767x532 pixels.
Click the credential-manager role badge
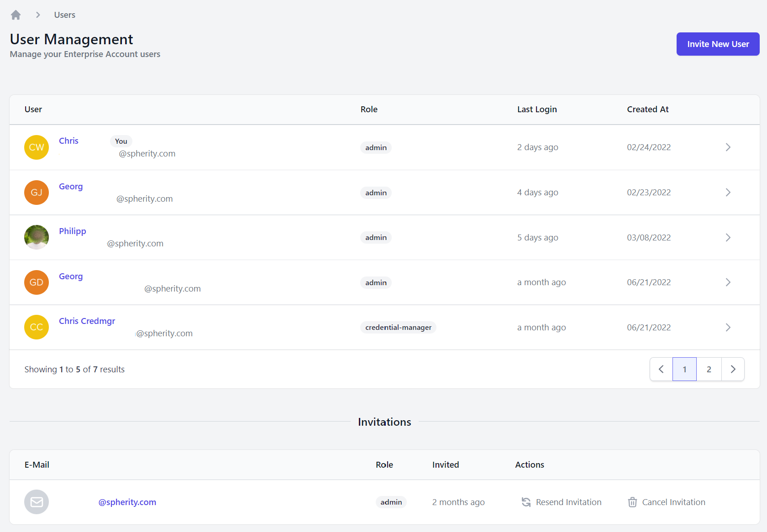[x=398, y=327]
